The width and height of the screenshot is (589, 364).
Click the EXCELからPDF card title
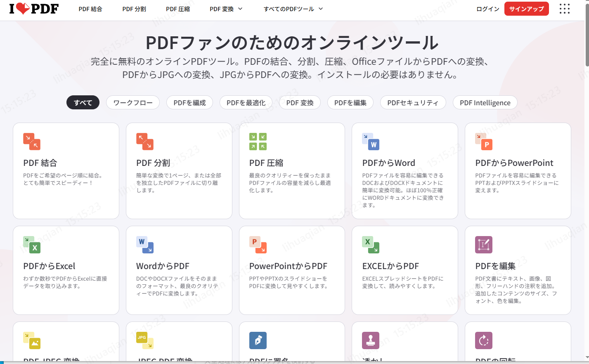[390, 266]
